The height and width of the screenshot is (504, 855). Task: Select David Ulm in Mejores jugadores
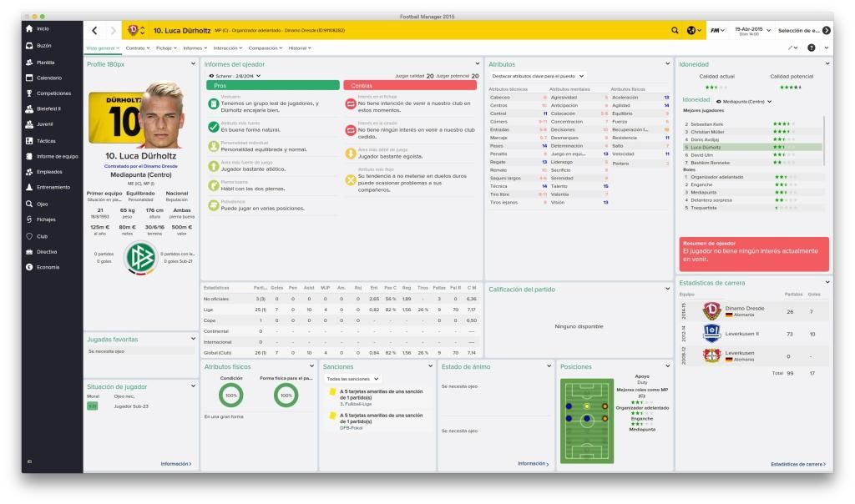[752, 155]
